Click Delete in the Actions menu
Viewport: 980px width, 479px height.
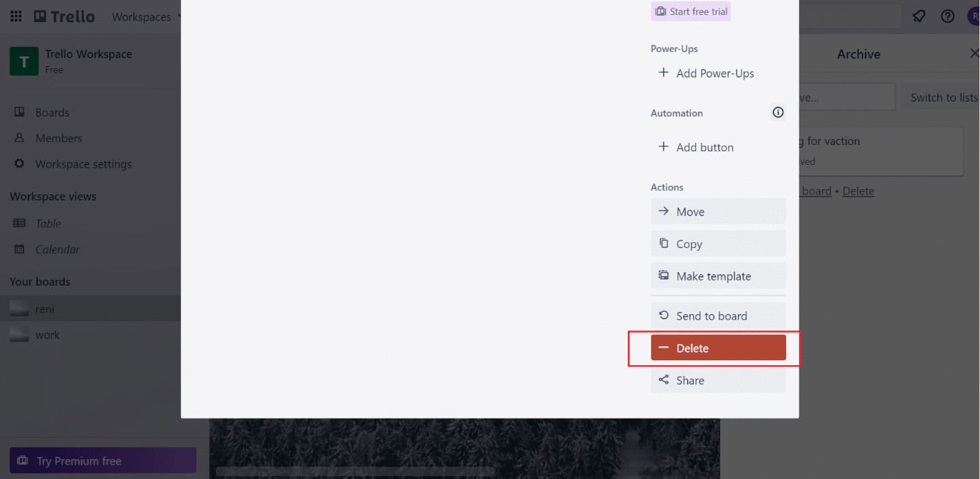click(718, 348)
